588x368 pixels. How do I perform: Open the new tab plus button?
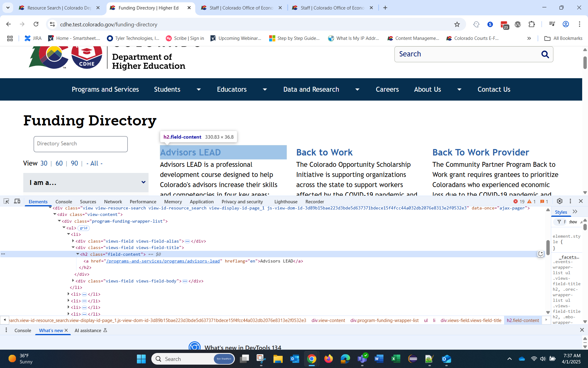[385, 8]
